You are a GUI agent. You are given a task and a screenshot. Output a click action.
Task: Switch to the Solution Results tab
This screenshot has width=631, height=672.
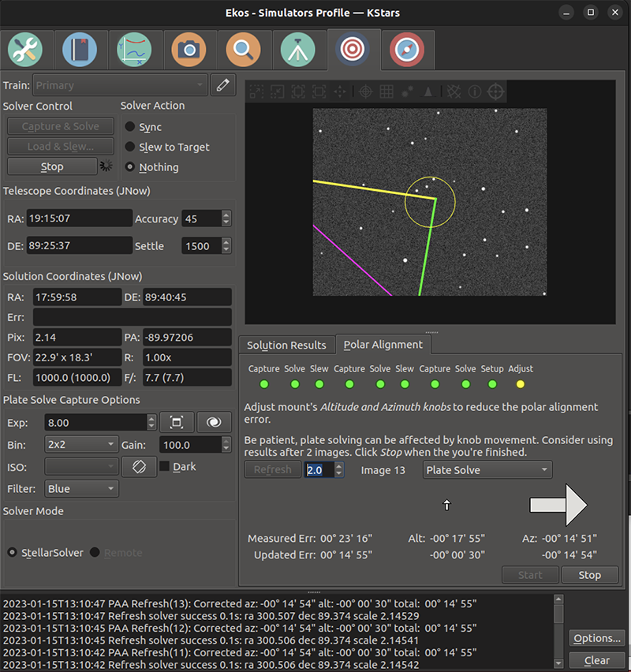[286, 345]
